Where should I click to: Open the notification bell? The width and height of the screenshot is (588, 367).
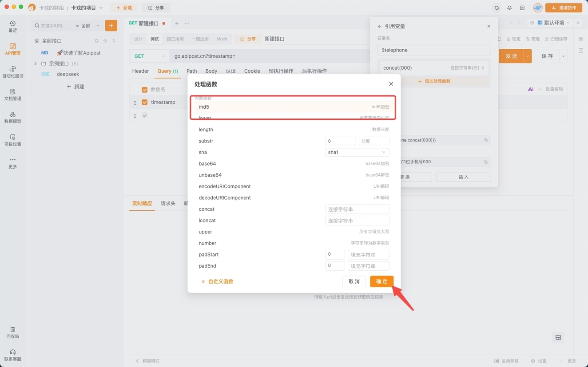click(509, 8)
